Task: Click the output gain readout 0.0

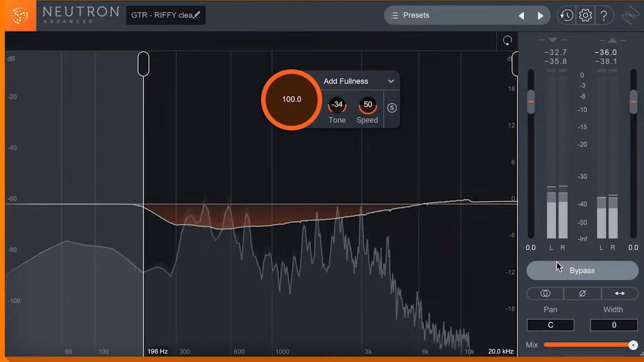Action: click(633, 247)
